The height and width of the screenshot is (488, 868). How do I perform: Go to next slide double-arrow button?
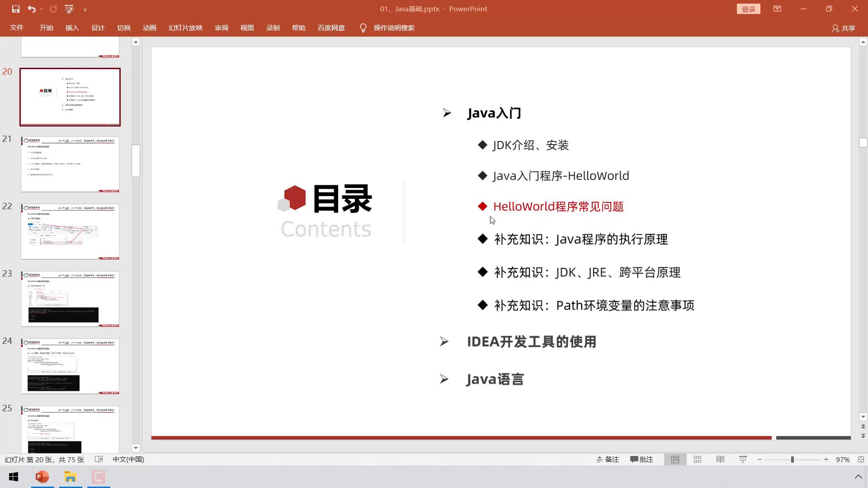[863, 436]
